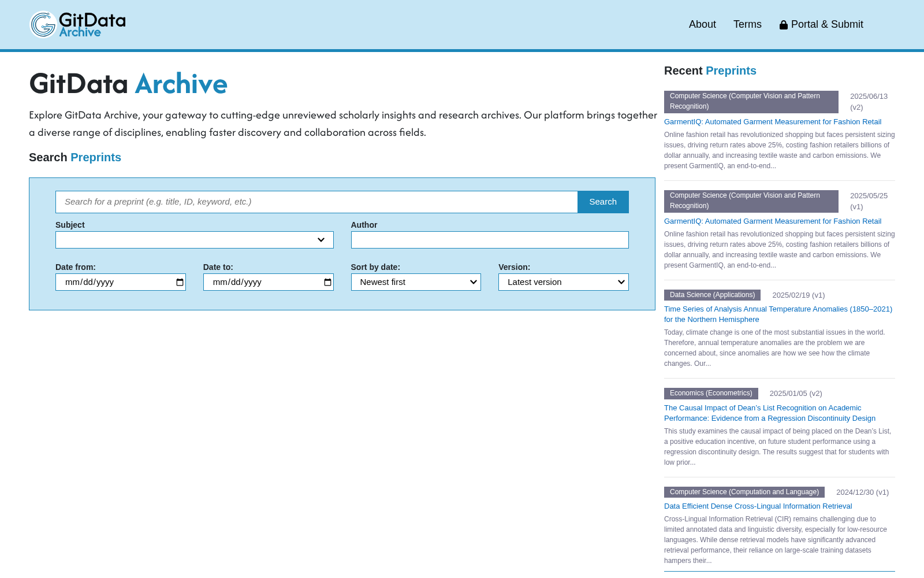Open the Date to calendar picker icon
This screenshot has width=924, height=578.
327,282
